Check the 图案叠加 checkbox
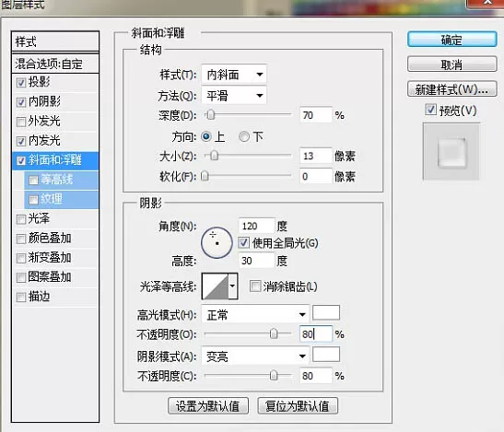Image resolution: width=504 pixels, height=432 pixels. [21, 277]
